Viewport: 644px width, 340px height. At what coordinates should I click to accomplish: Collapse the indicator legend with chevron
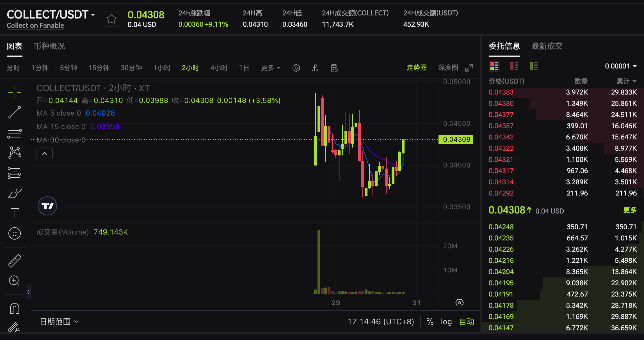tap(45, 153)
